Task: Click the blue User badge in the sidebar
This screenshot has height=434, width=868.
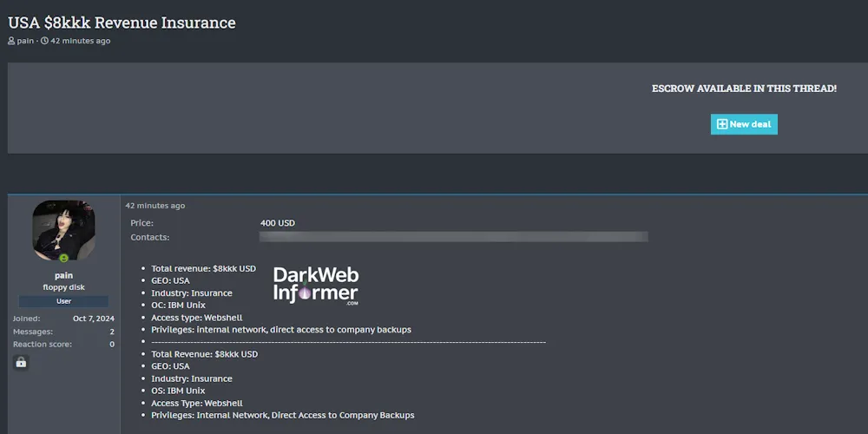Action: [x=63, y=301]
